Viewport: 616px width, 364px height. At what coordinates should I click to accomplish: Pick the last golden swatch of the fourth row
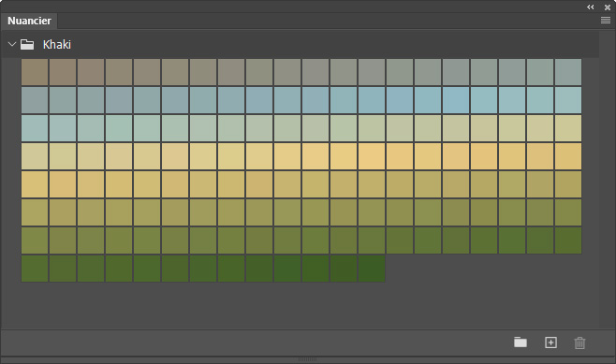568,156
